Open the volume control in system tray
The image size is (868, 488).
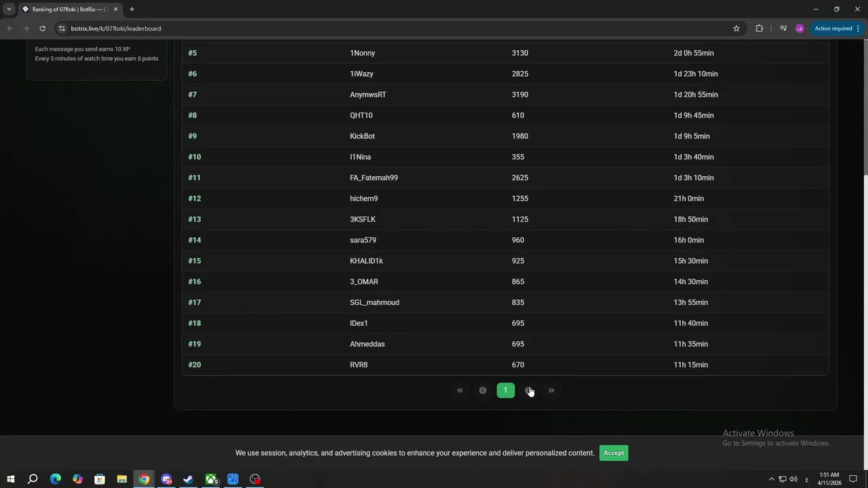click(793, 479)
